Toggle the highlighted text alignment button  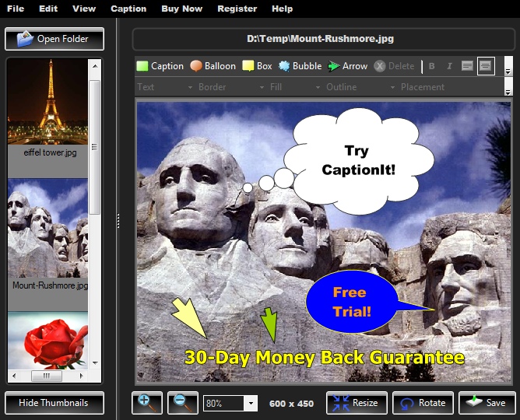486,66
